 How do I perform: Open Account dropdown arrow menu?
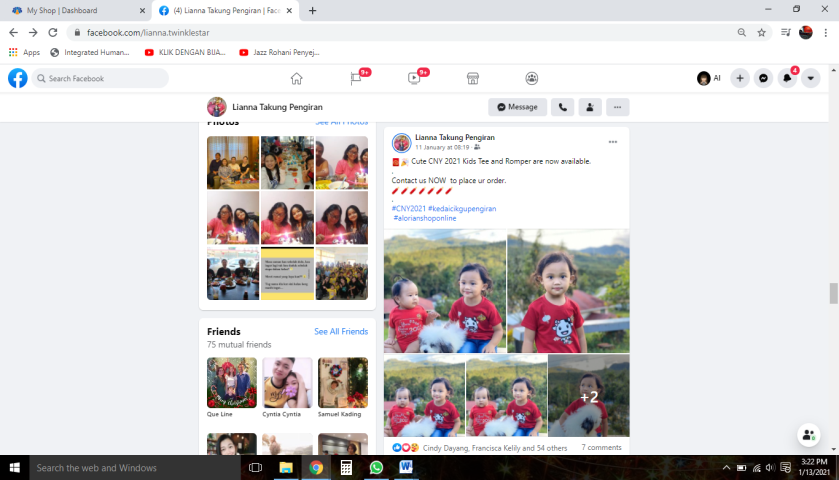[811, 78]
